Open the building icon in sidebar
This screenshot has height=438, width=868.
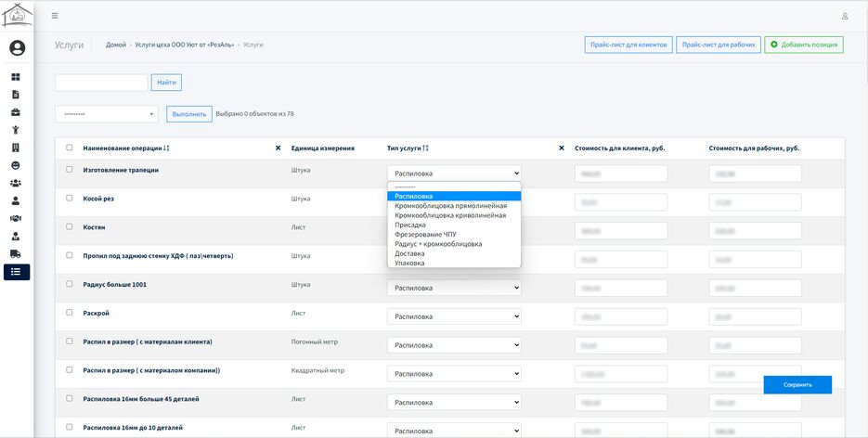tap(16, 148)
